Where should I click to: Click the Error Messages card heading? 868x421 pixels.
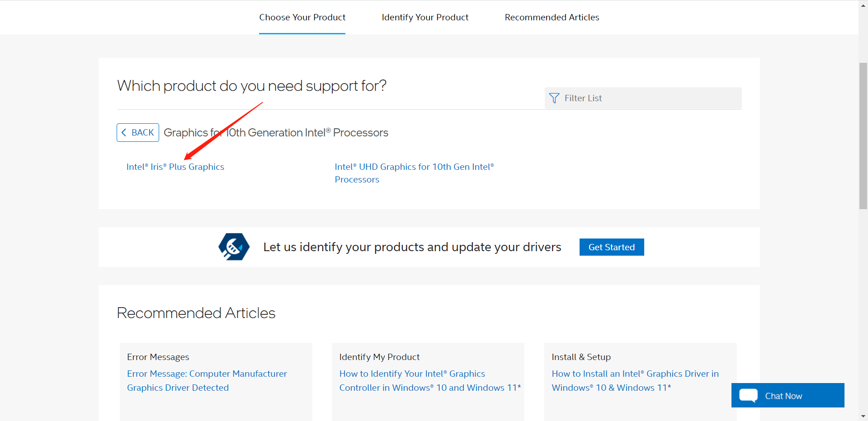point(158,357)
